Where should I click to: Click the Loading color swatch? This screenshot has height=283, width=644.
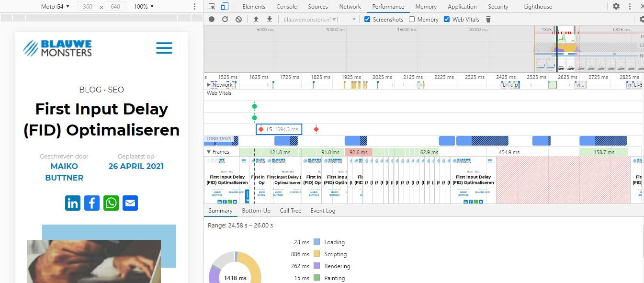click(x=316, y=242)
